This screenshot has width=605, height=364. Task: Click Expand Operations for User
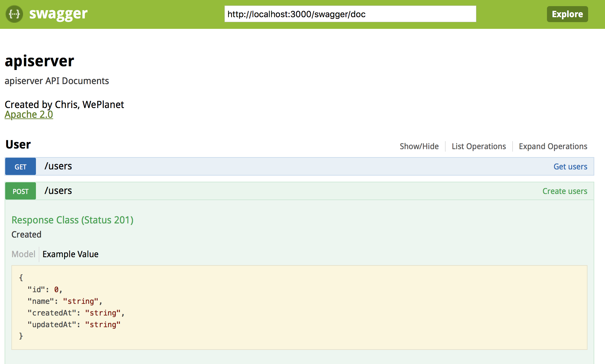click(x=553, y=146)
